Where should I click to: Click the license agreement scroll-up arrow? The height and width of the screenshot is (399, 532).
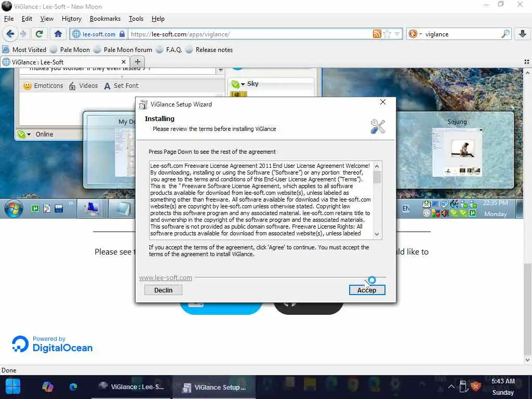point(377,166)
